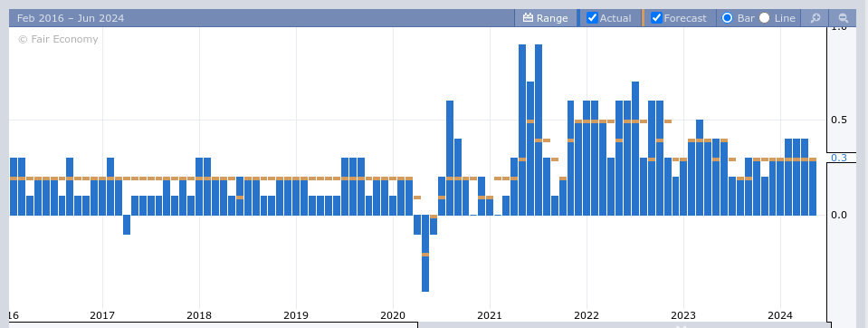Click the 2024 label on the time axis
This screenshot has width=868, height=328.
(780, 316)
